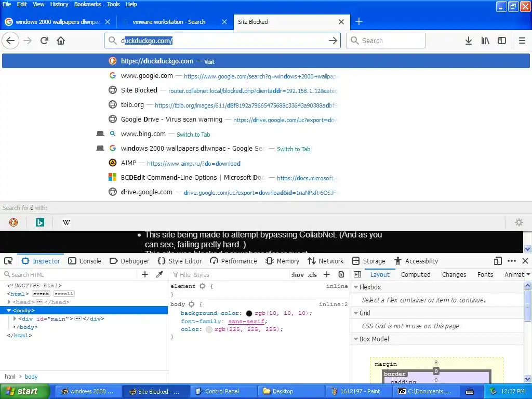Open the Bookmarks menu

point(87,4)
